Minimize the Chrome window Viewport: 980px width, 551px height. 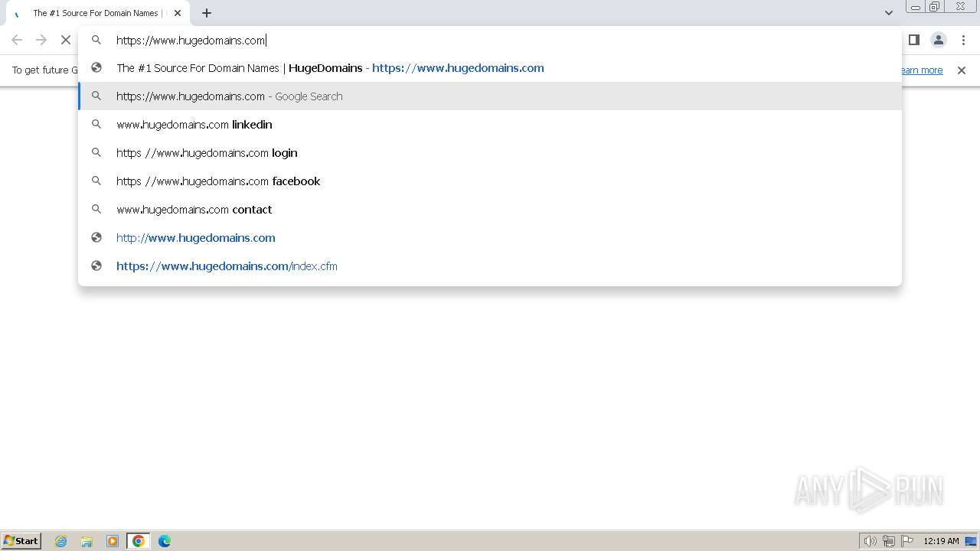coord(916,7)
